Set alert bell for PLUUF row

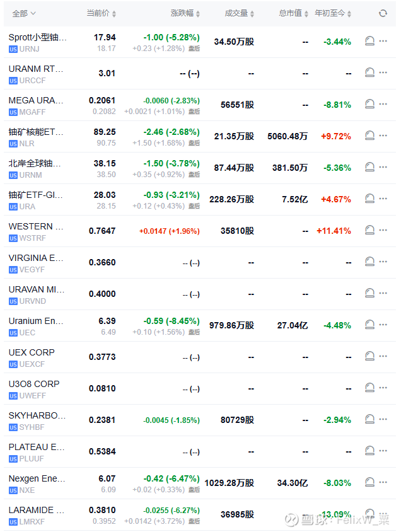click(369, 451)
